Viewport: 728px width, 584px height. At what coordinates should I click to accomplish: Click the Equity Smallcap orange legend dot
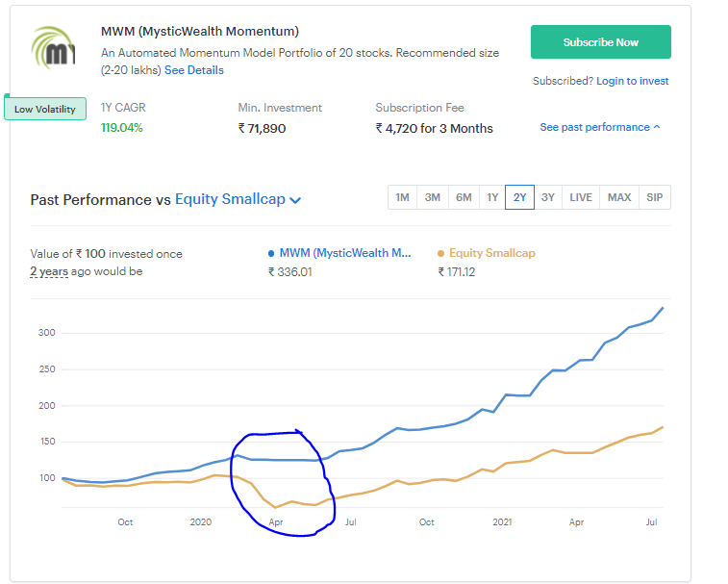(x=440, y=253)
